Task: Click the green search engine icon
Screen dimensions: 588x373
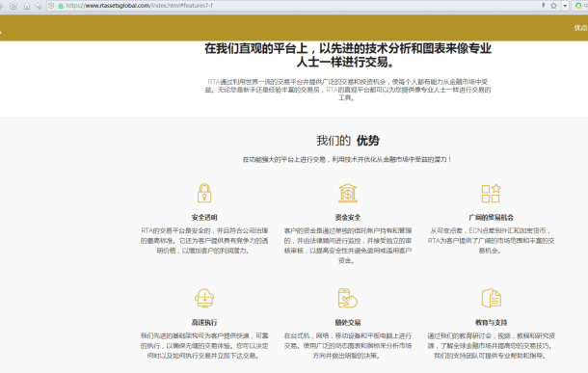Action: 578,6
